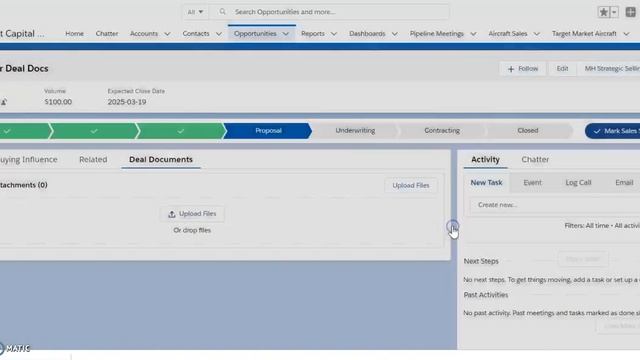Image resolution: width=640 pixels, height=360 pixels.
Task: Open the Pipeline Meetings tab
Action: pos(437,33)
